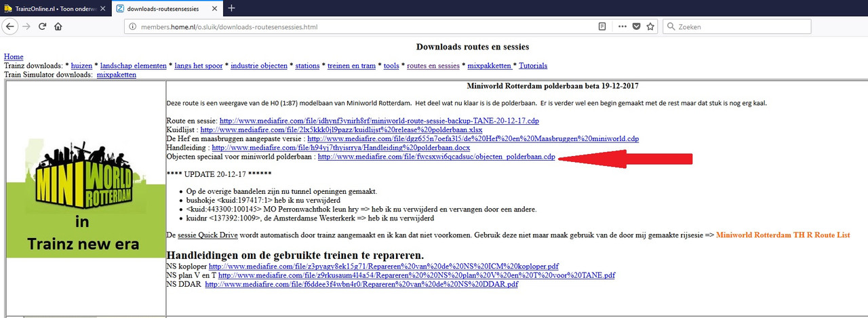
Task: Open the Kuidlijst xlsx mediafire link
Action: click(x=341, y=130)
